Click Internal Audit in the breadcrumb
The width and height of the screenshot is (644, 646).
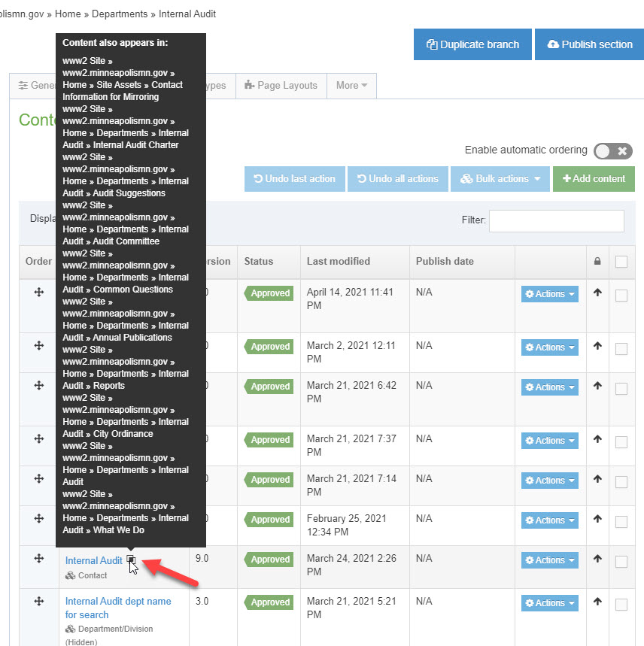[x=187, y=14]
